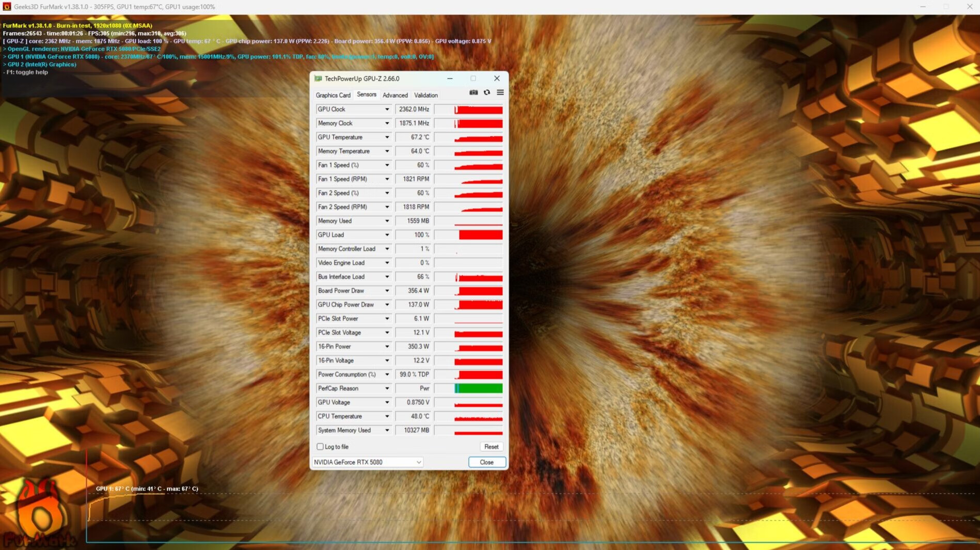
Task: Open the Memory Clock sensor dropdown
Action: pyautogui.click(x=387, y=123)
